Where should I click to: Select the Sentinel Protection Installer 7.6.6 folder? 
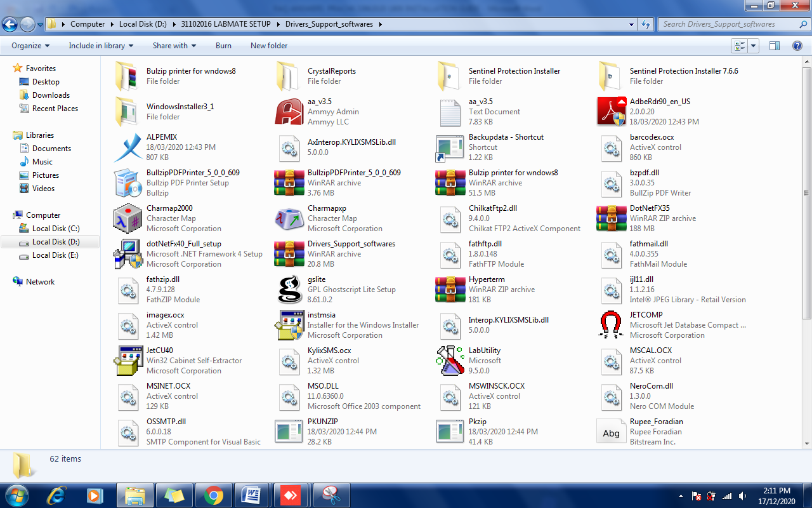click(x=612, y=76)
